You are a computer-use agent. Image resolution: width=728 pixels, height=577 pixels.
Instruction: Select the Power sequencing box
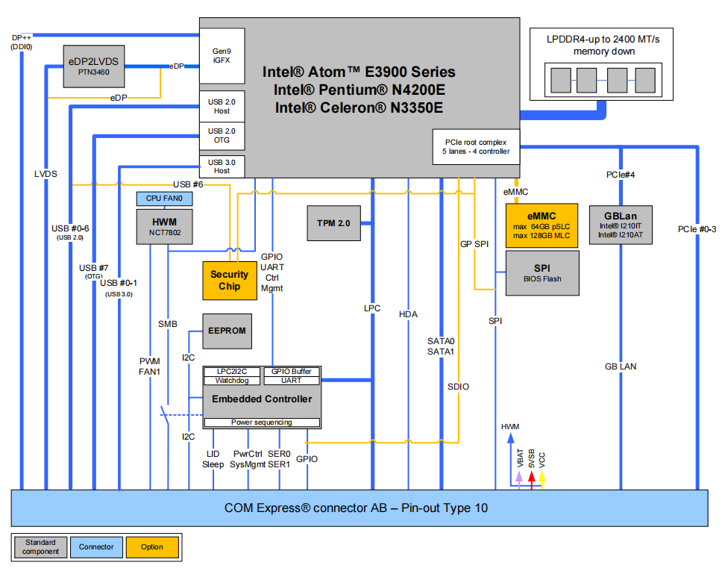coord(262,422)
